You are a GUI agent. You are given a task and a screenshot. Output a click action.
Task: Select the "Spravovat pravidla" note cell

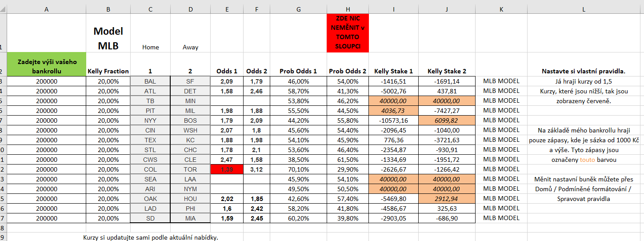coord(584,199)
